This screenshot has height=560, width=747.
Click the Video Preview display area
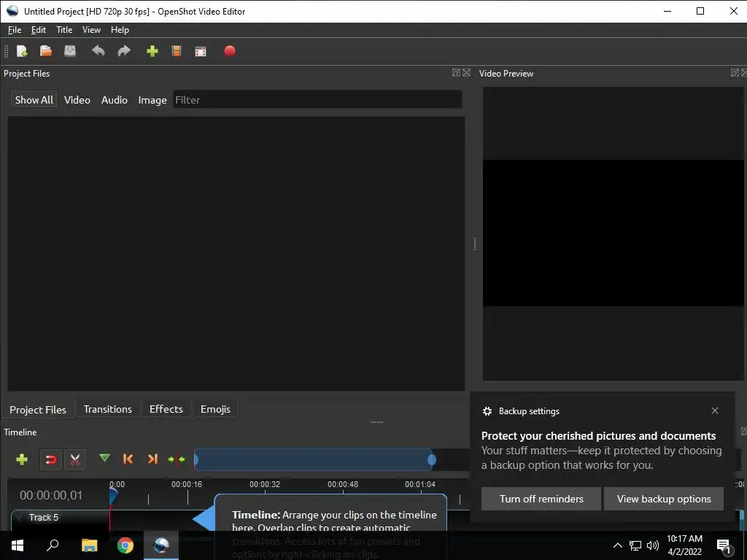[x=614, y=233]
